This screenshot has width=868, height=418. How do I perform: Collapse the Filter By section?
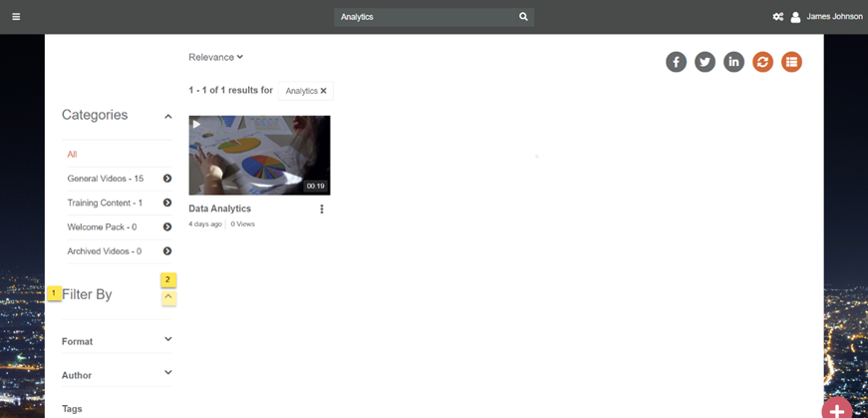coord(168,297)
